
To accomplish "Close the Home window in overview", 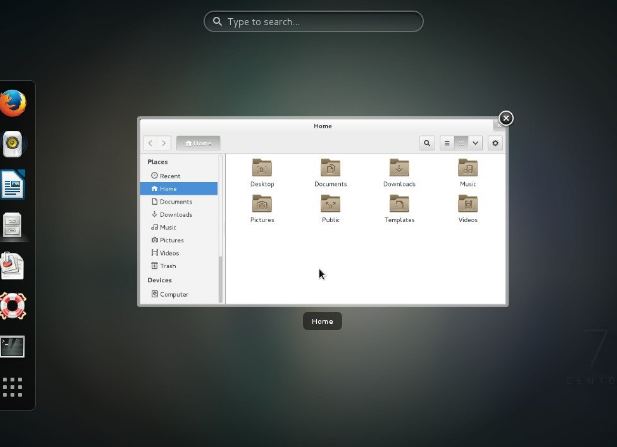I will [x=506, y=118].
